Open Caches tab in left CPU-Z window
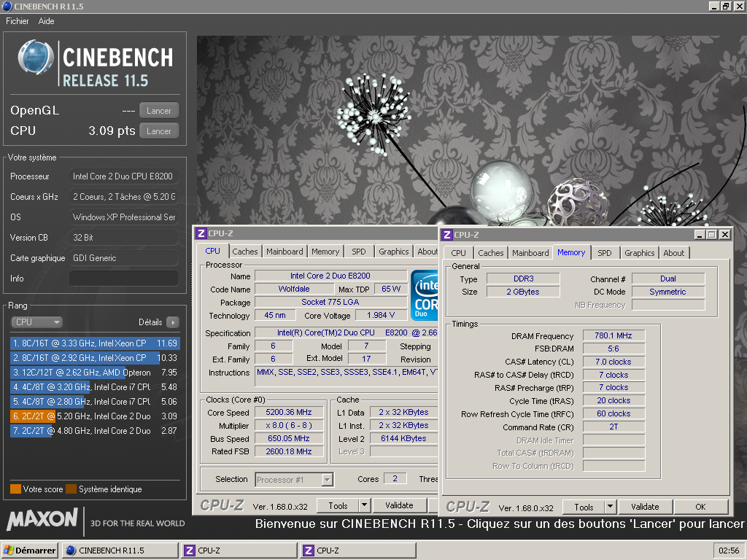Viewport: 747px width, 560px height. [x=245, y=252]
